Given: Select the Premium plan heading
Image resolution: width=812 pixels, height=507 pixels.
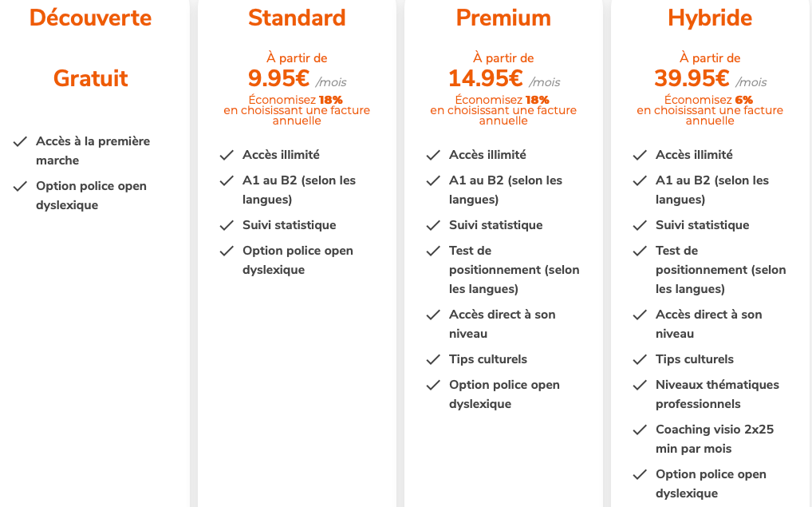Looking at the screenshot, I should [x=503, y=18].
